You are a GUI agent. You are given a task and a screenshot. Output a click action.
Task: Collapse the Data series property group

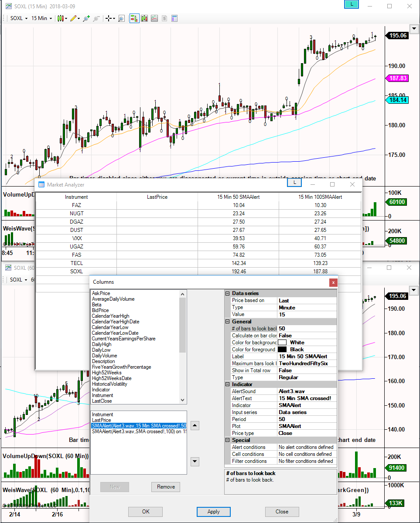[x=227, y=293]
